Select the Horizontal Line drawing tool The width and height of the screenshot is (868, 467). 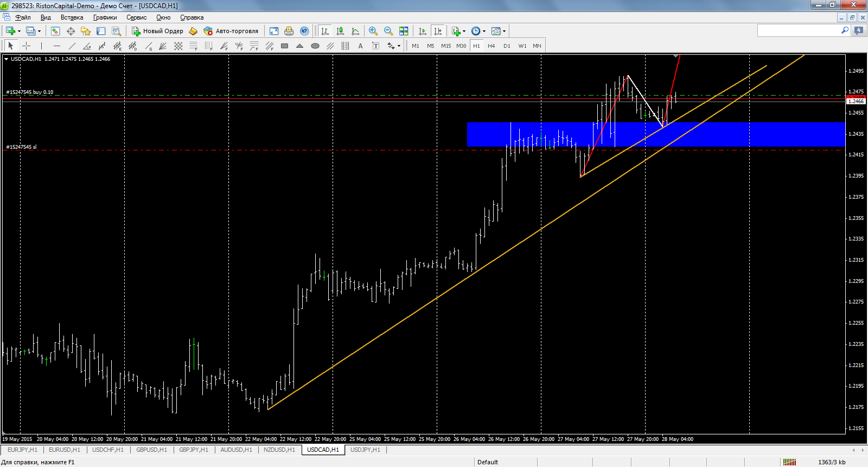click(56, 46)
